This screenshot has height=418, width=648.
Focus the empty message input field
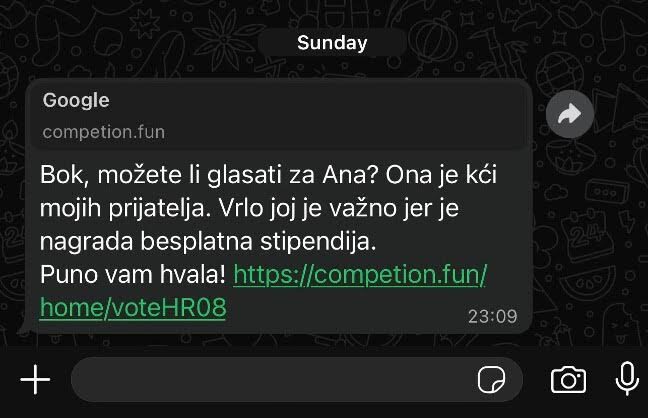click(297, 379)
